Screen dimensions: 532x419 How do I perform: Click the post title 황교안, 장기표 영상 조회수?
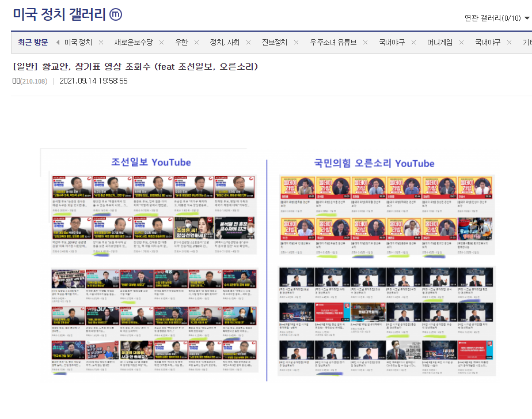click(135, 66)
